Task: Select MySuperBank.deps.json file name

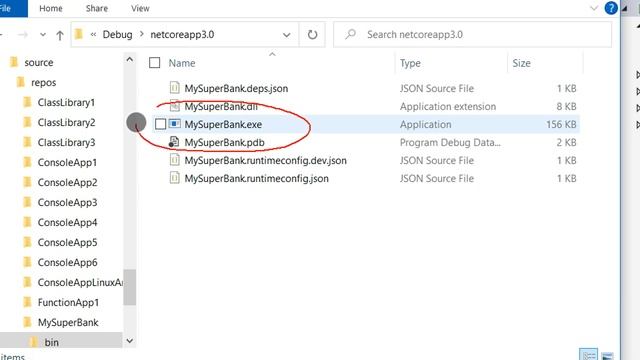Action: [236, 89]
